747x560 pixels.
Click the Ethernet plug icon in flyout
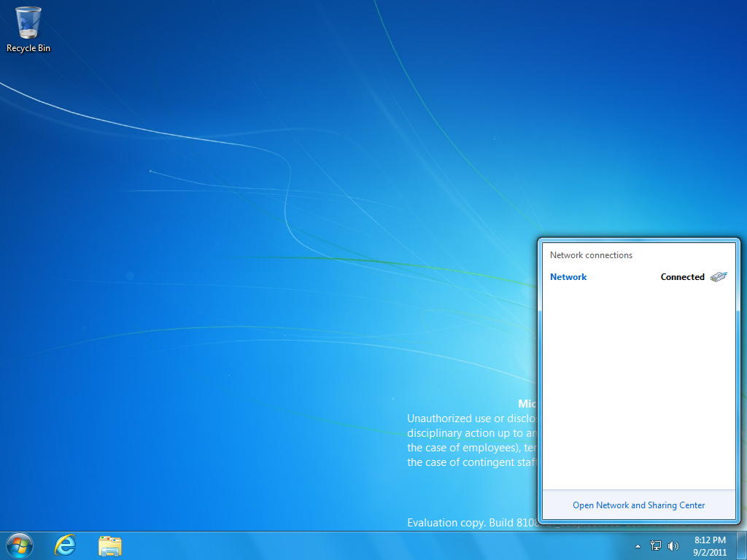(719, 277)
